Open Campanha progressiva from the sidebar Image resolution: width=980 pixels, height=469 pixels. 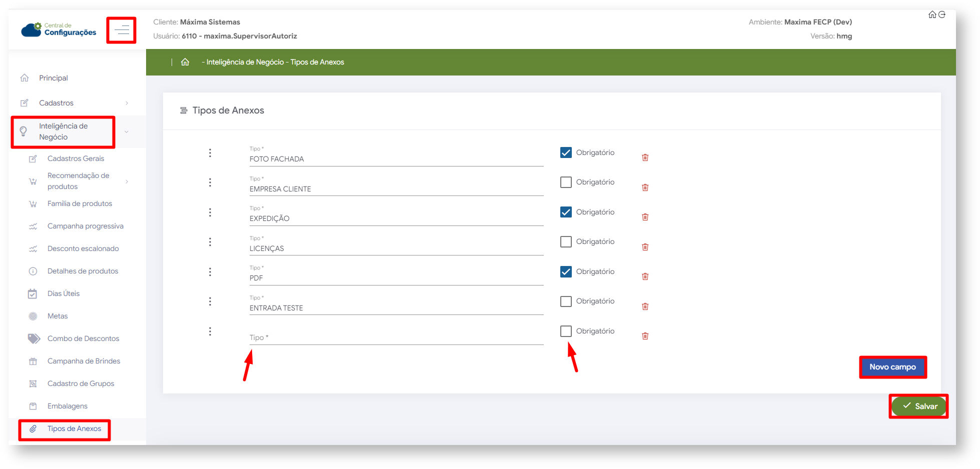click(85, 226)
